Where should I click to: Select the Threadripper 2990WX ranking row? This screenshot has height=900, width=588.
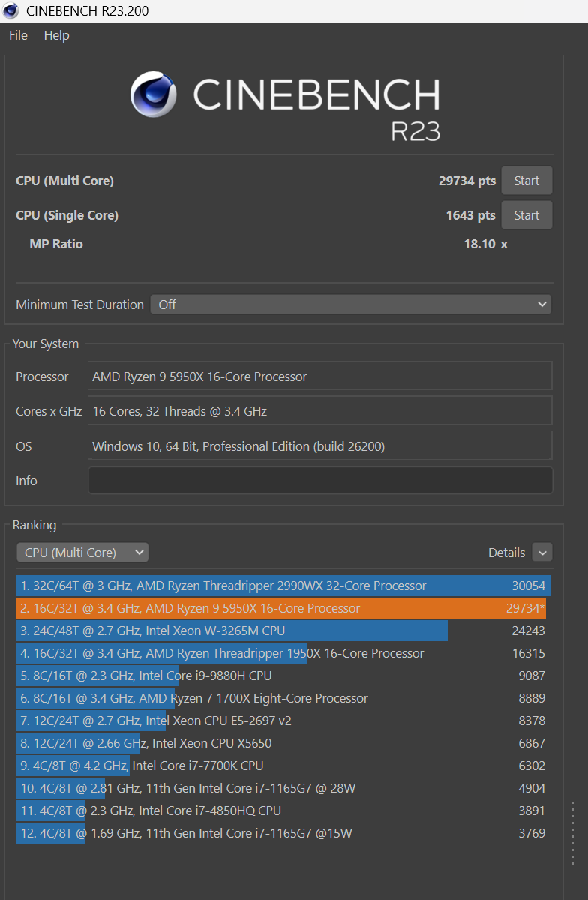[283, 586]
